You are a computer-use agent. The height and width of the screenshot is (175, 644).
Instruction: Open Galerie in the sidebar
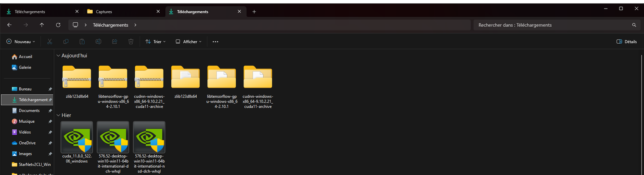(26, 67)
